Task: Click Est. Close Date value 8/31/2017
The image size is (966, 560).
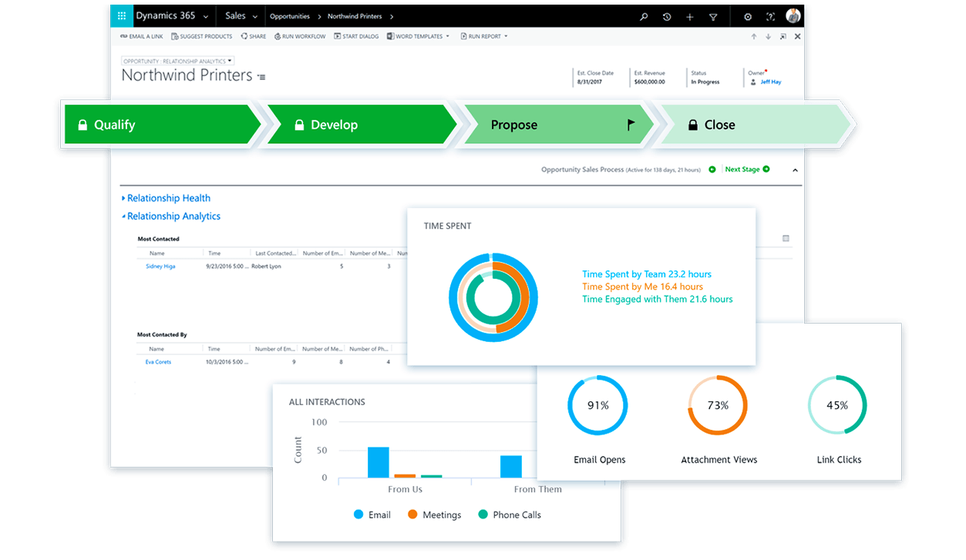Action: tap(590, 82)
